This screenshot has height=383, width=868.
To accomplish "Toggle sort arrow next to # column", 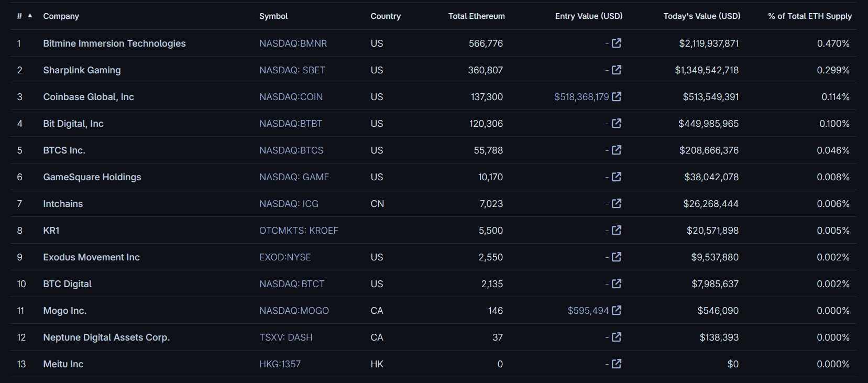I will [x=30, y=16].
